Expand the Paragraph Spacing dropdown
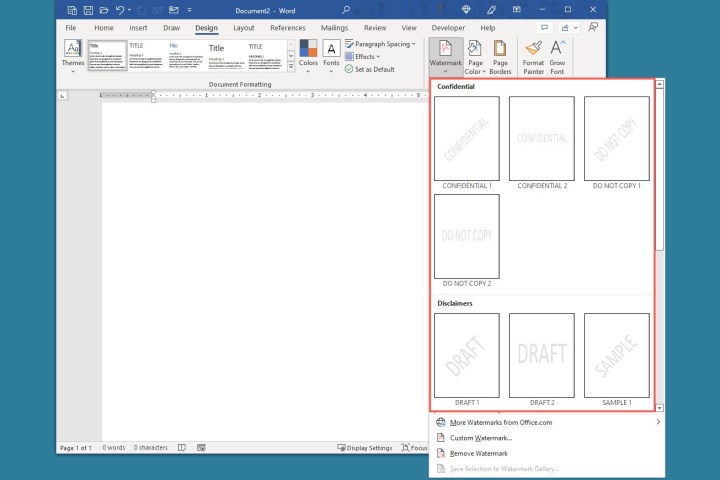 point(380,44)
